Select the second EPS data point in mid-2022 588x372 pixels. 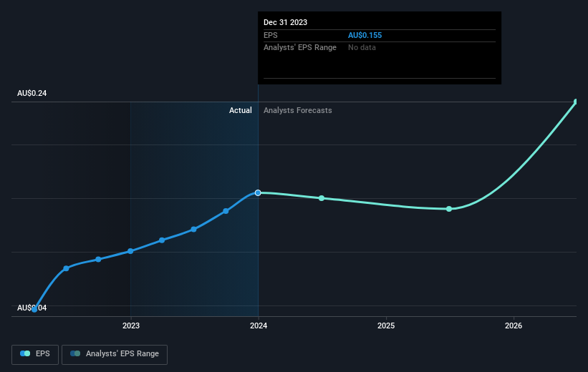[66, 268]
